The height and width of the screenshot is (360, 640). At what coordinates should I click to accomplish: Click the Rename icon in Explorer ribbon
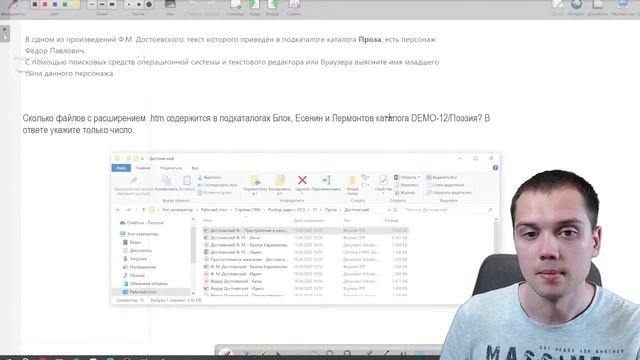(327, 180)
